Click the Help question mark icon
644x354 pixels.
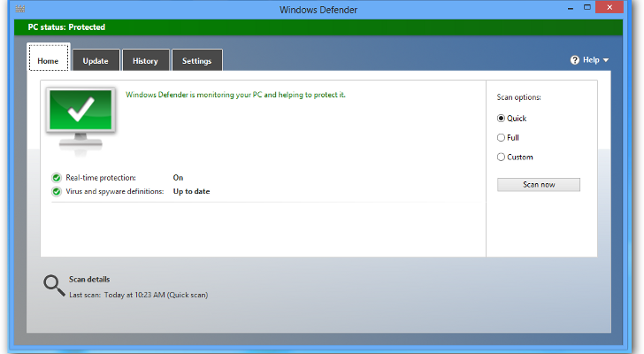[x=574, y=60]
